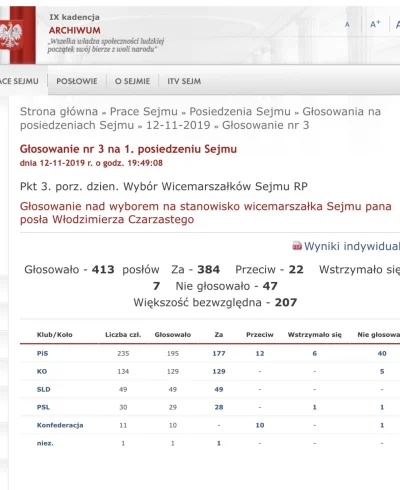
Task: Open Prace Sejmu breadcrumb link
Action: coord(144,111)
